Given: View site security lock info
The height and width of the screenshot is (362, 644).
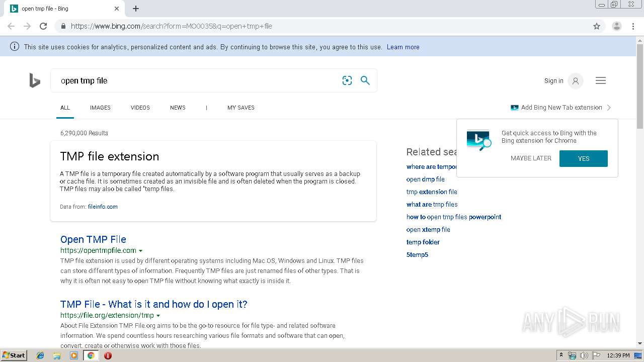Looking at the screenshot, I should (x=63, y=26).
